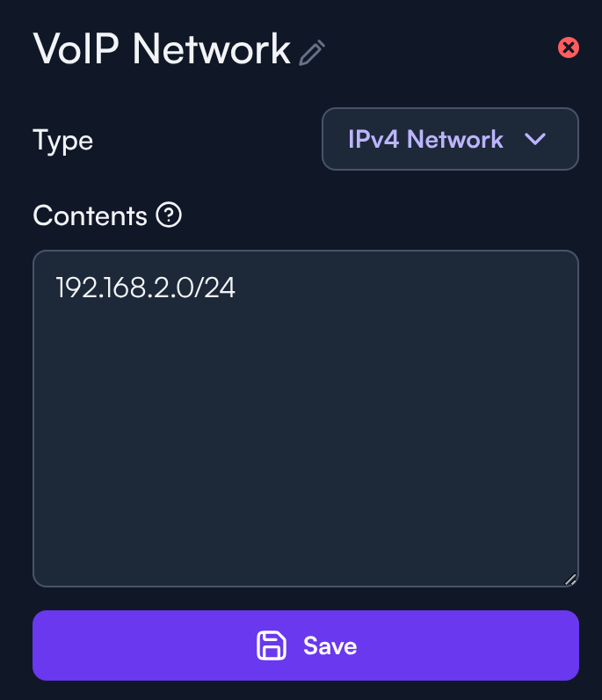
Task: Open the Contents help question-mark icon
Action: coord(168,215)
